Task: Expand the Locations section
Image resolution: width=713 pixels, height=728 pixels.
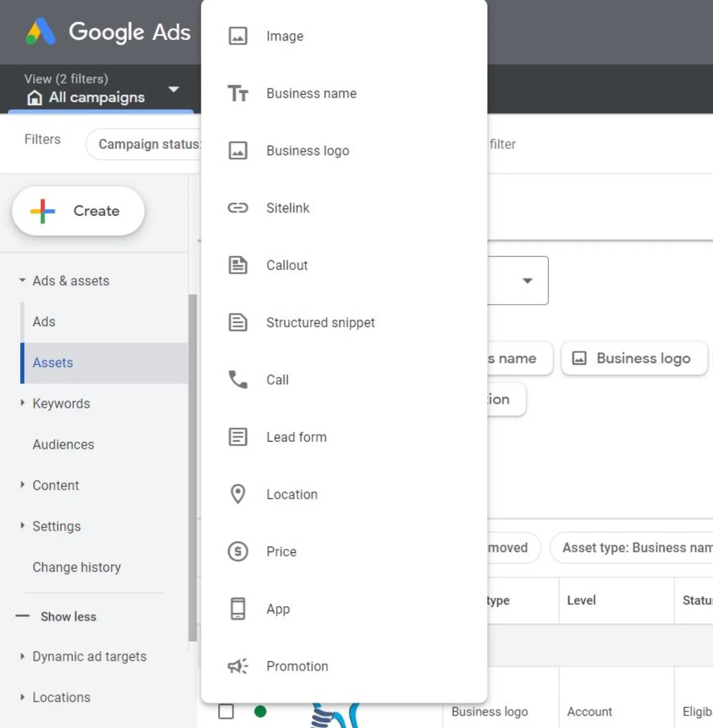Action: pyautogui.click(x=22, y=697)
